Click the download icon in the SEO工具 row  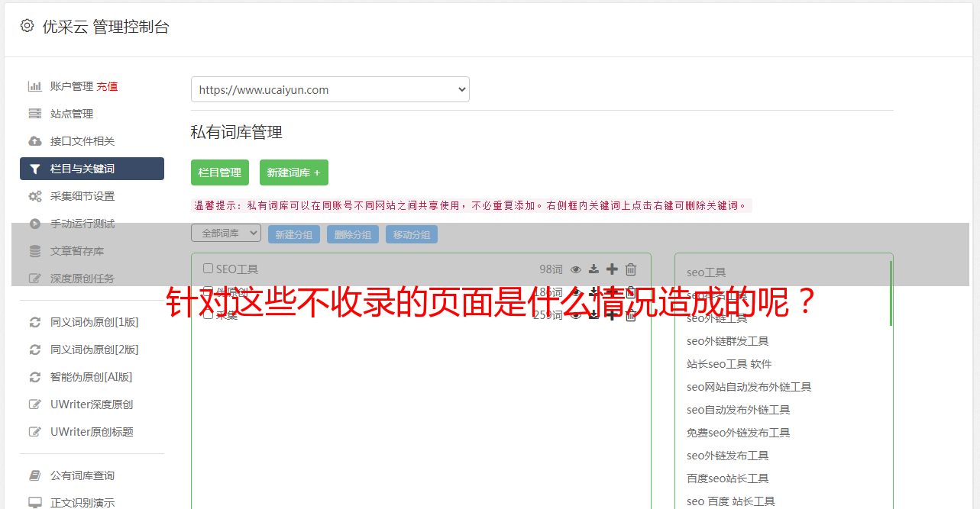point(594,269)
